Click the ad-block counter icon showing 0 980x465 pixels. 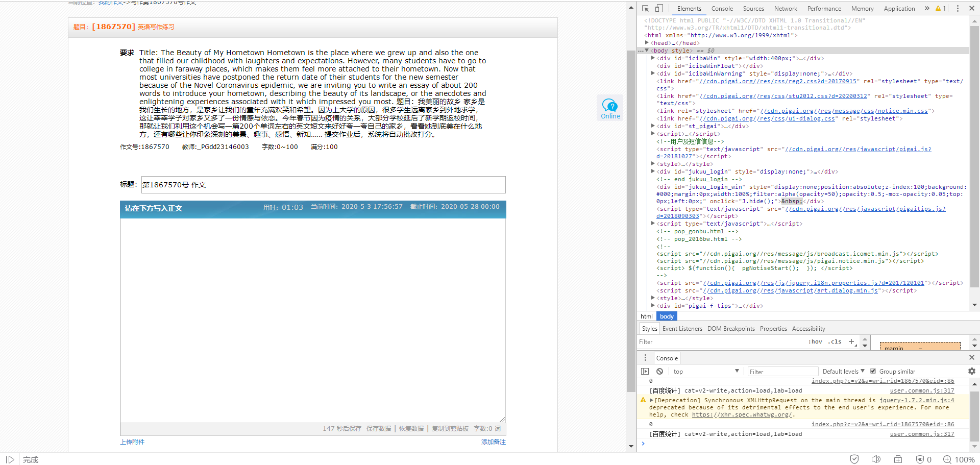pos(923,459)
